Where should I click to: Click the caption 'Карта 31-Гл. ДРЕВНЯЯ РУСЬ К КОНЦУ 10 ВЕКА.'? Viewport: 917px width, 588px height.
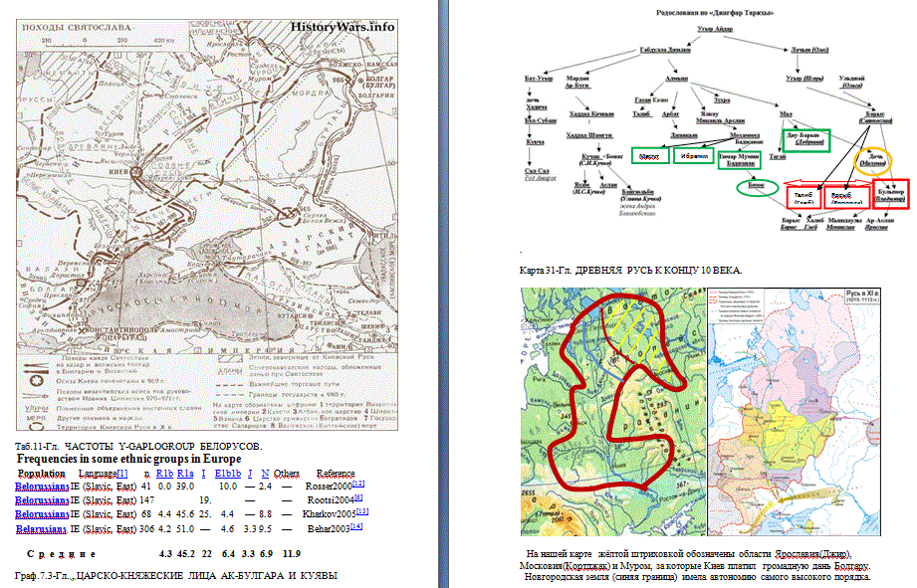click(630, 271)
